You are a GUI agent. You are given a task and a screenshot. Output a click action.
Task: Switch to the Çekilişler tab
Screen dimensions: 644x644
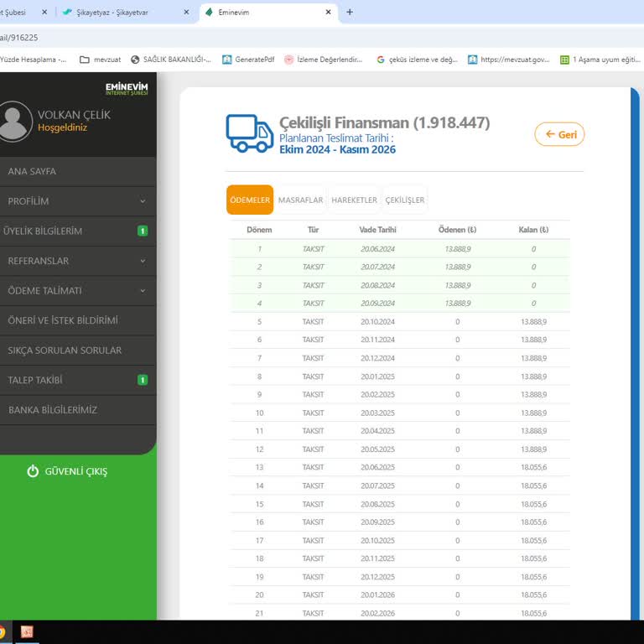pyautogui.click(x=405, y=200)
